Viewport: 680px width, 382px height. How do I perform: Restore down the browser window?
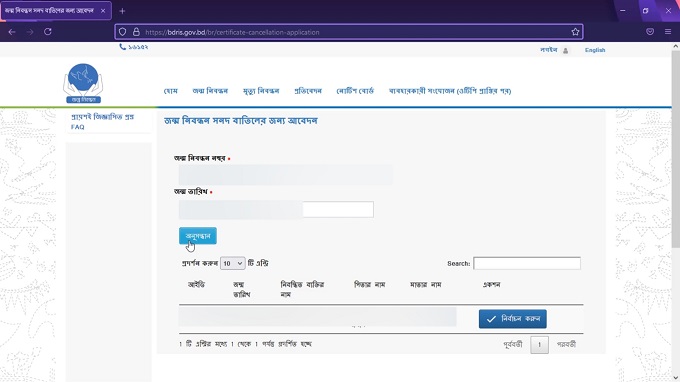[x=645, y=11]
